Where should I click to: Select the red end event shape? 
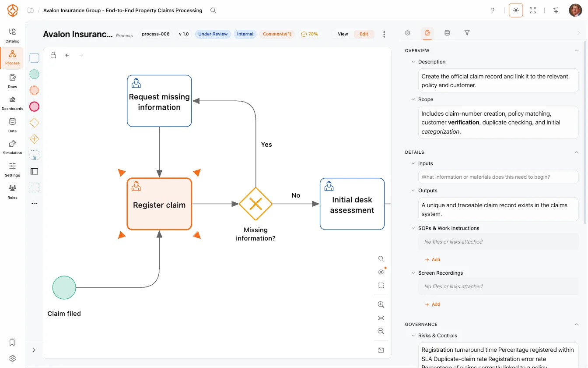coord(34,106)
